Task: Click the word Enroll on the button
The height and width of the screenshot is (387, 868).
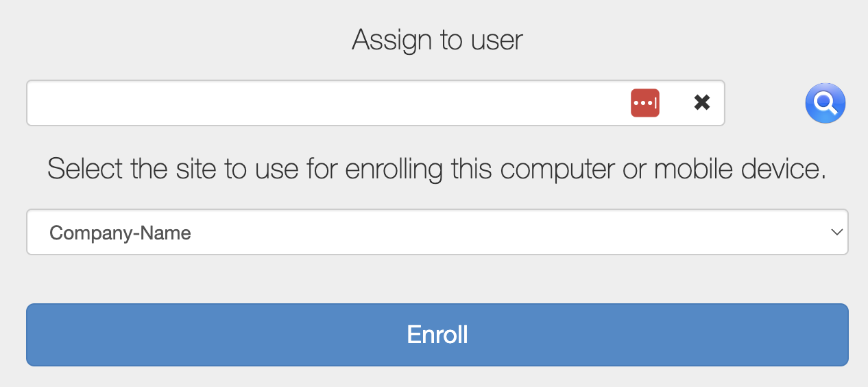Action: 437,335
